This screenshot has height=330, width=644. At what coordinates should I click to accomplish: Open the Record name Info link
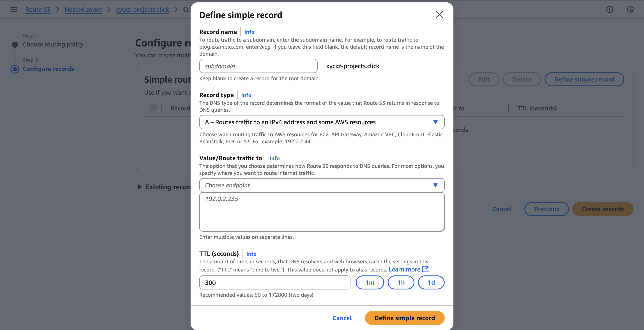coord(249,32)
